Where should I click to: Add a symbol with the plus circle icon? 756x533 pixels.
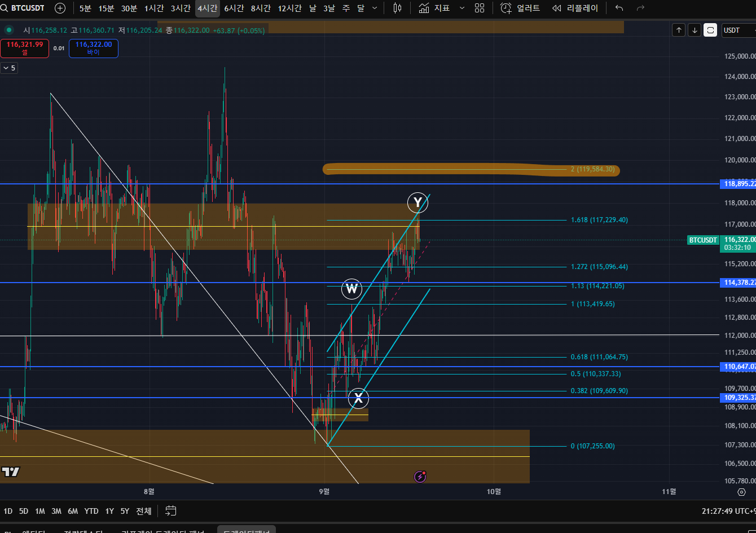coord(60,8)
